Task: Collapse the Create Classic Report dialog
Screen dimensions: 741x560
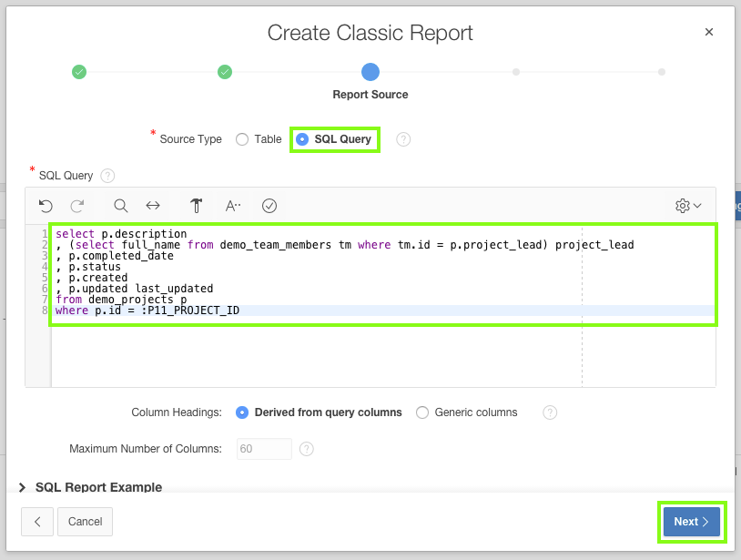Action: [709, 31]
